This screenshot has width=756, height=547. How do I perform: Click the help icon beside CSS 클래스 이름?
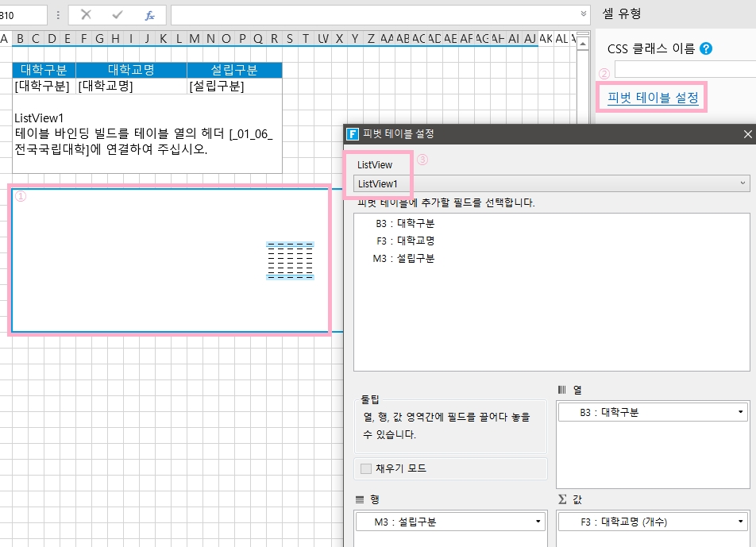(x=706, y=48)
